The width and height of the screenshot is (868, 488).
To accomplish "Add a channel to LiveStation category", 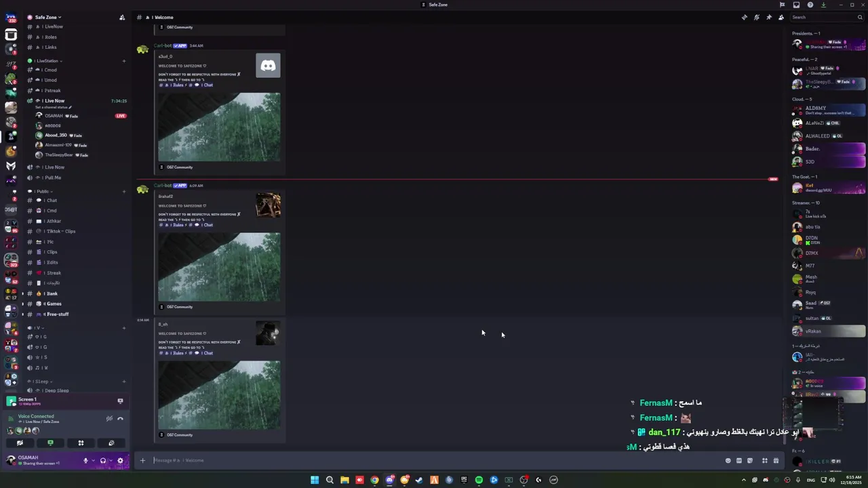I will (123, 61).
